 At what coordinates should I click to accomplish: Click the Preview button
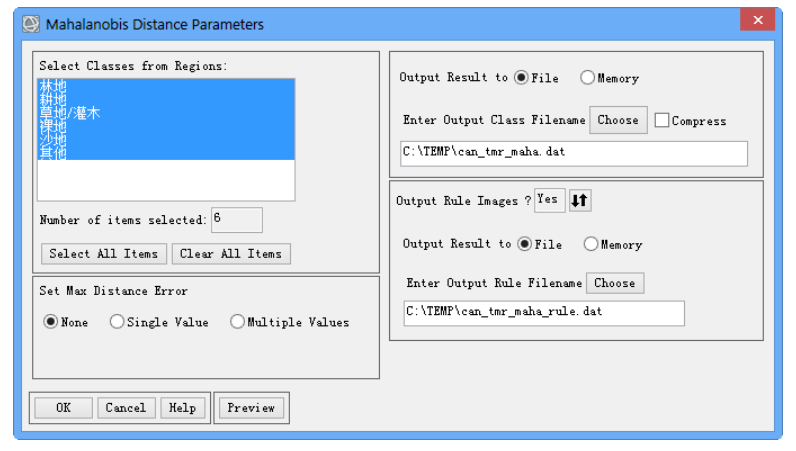(x=251, y=408)
